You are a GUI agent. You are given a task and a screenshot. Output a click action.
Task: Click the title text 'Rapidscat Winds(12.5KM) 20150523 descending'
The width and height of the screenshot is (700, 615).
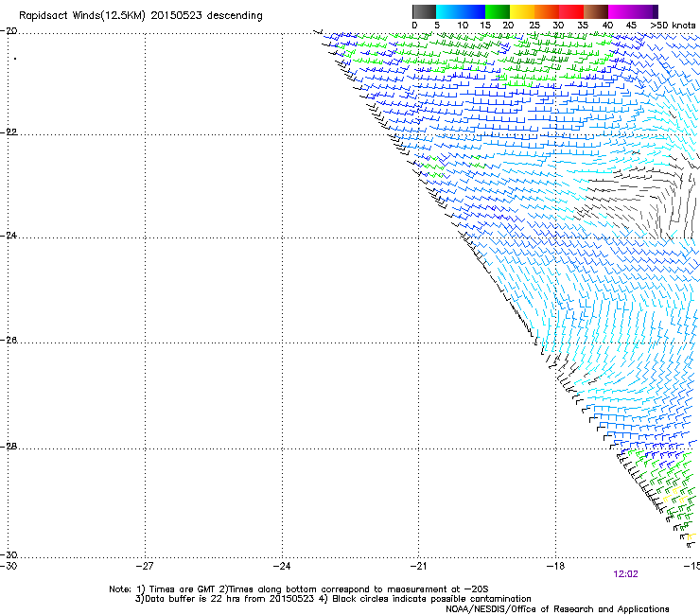click(x=141, y=16)
